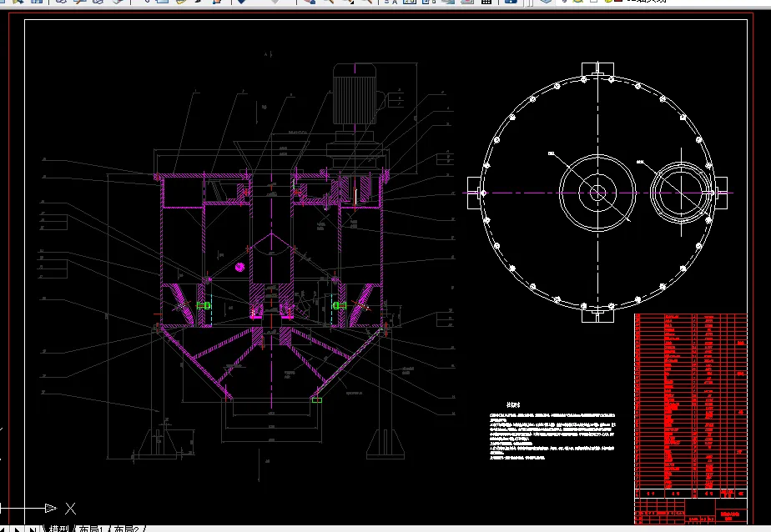Click the UCS icon X axis label
Image resolution: width=771 pixels, height=532 pixels.
pyautogui.click(x=71, y=509)
